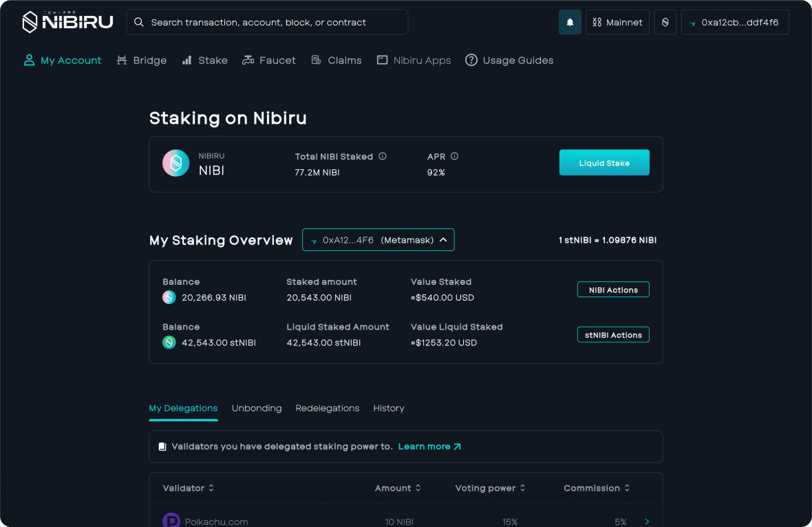This screenshot has height=527, width=812.
Task: Click the Staking on Nibiru heading
Action: (x=228, y=118)
